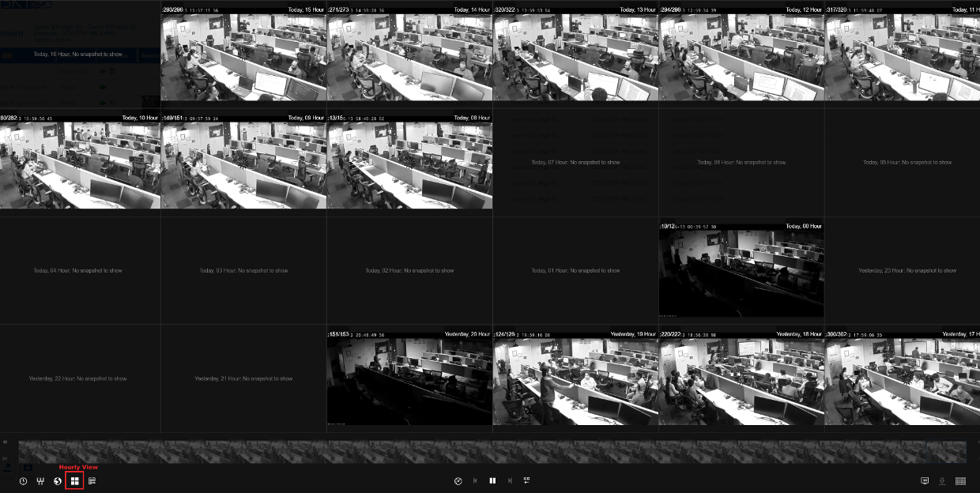
Task: Jump to the previous frame
Action: [x=475, y=480]
